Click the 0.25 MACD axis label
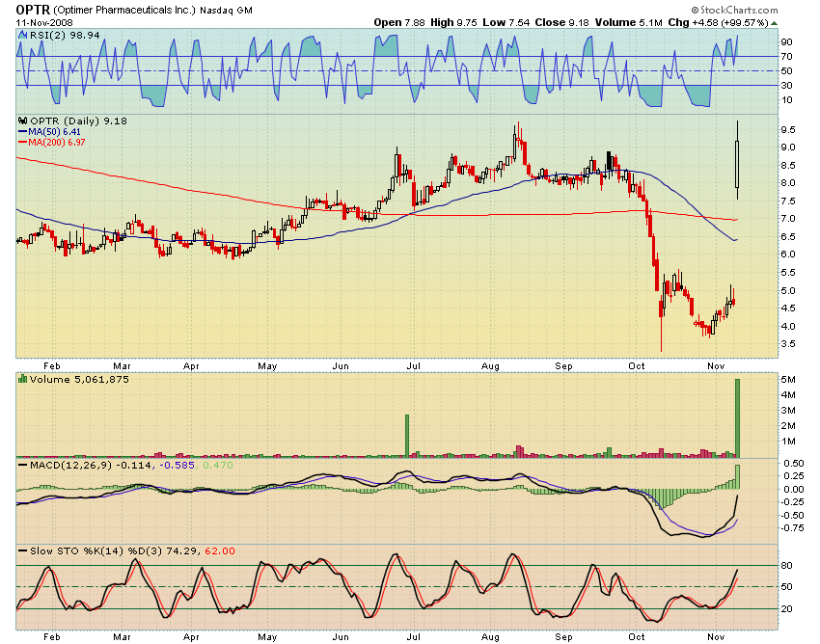This screenshot has height=644, width=820. (x=794, y=475)
